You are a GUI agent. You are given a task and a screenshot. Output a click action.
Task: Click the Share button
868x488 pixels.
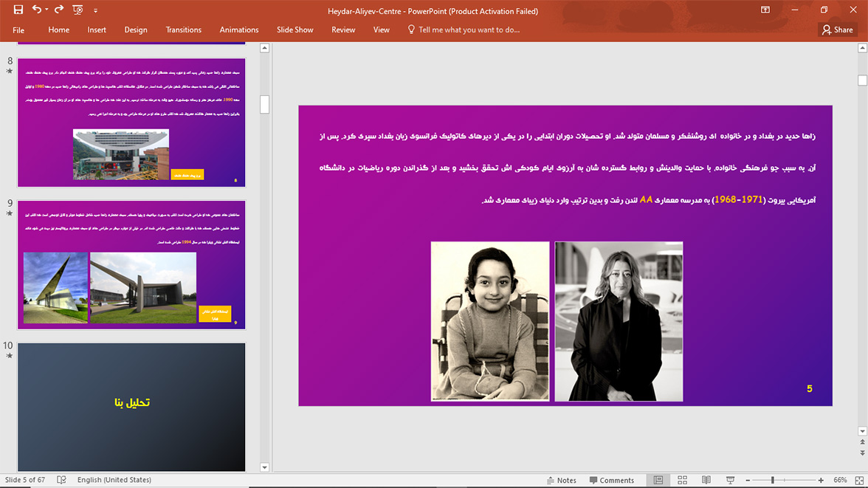pos(838,30)
